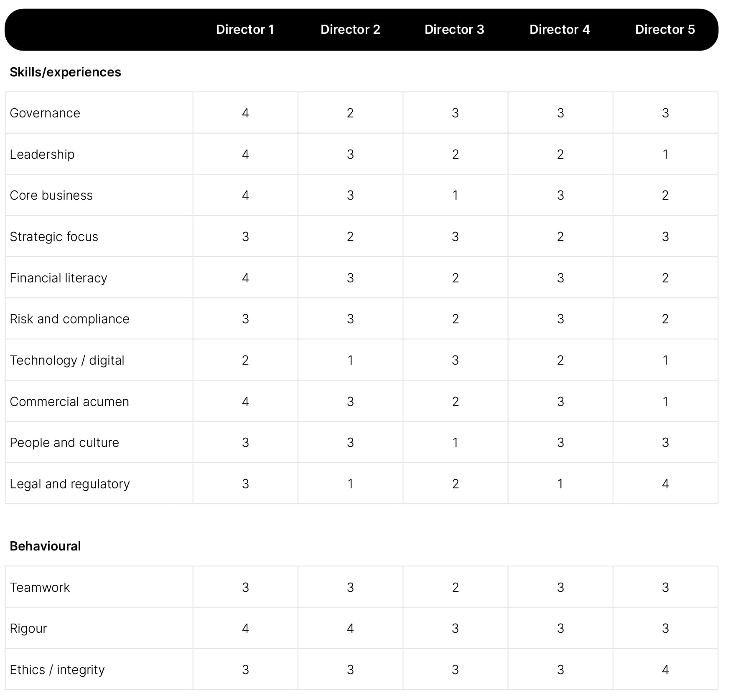Click the Director 3 column header

click(x=454, y=30)
